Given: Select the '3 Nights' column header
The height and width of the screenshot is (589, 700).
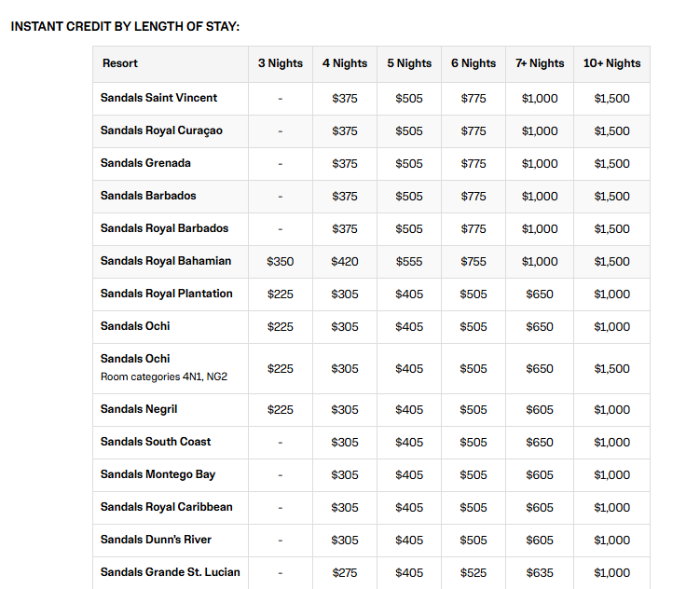Looking at the screenshot, I should (x=281, y=63).
